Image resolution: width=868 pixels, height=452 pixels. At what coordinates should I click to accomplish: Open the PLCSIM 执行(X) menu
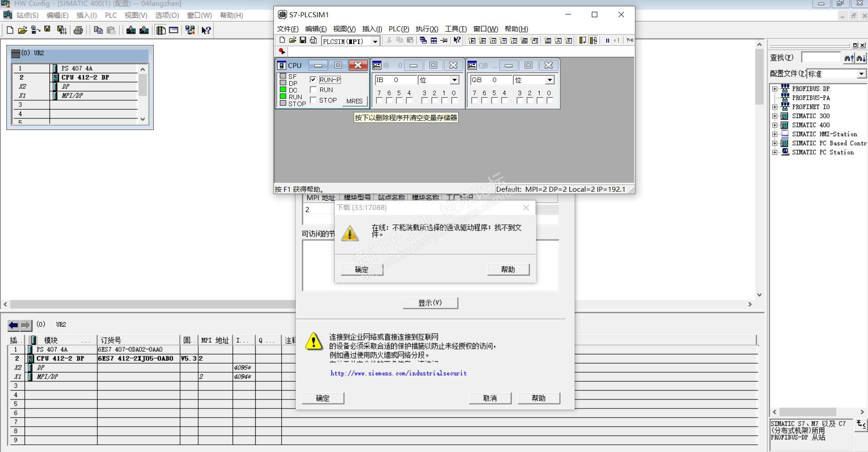(427, 29)
